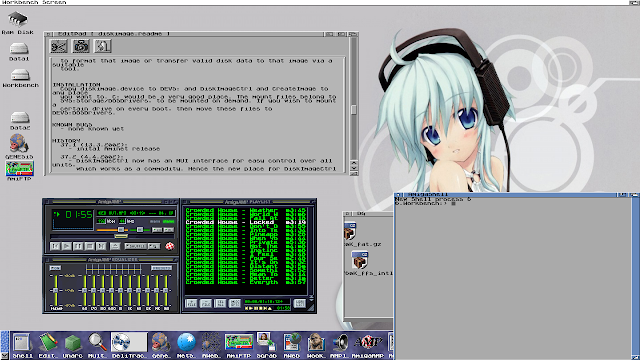Open the Data1 drive icon
This screenshot has height=360, width=640.
(19, 49)
